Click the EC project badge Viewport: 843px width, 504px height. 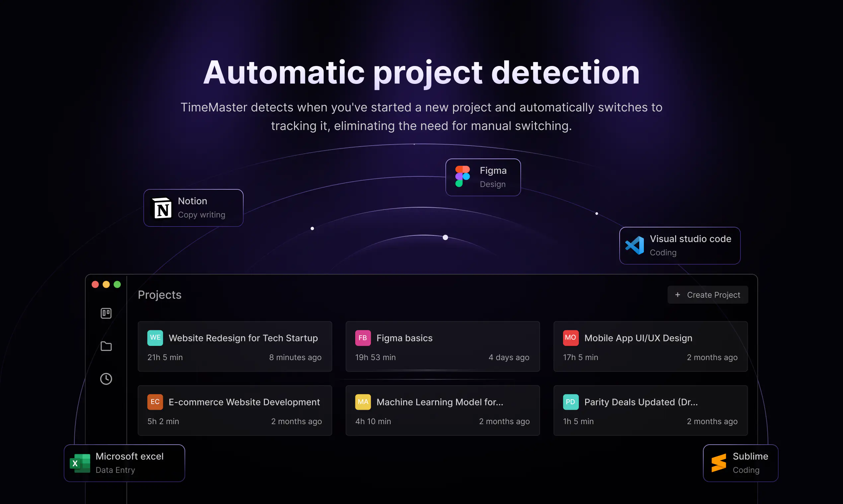coord(155,402)
